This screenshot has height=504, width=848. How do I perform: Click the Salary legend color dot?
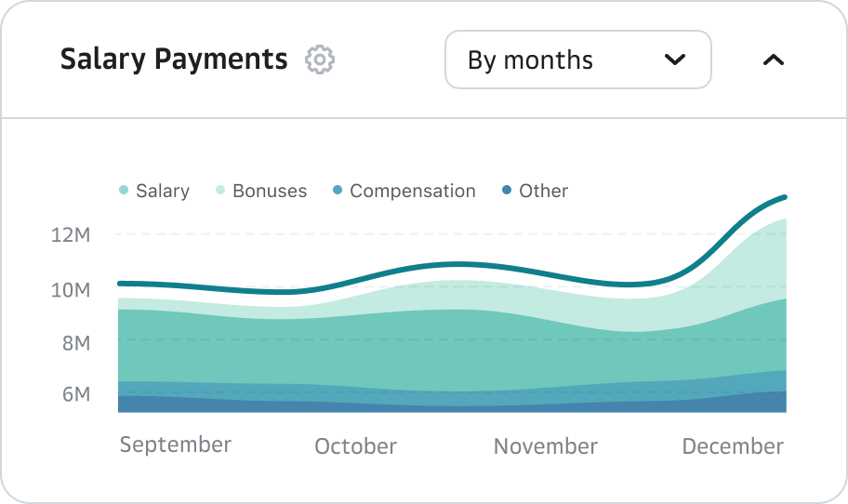pos(124,191)
